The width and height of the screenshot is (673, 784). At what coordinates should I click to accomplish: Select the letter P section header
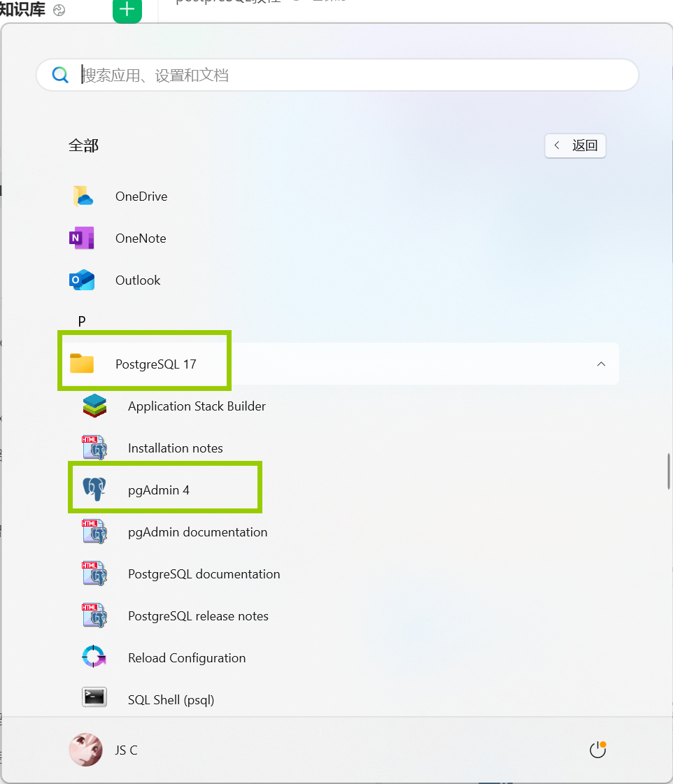(82, 321)
